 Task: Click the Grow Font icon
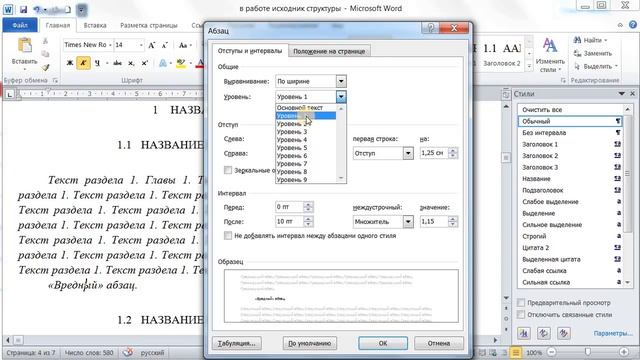[152, 45]
